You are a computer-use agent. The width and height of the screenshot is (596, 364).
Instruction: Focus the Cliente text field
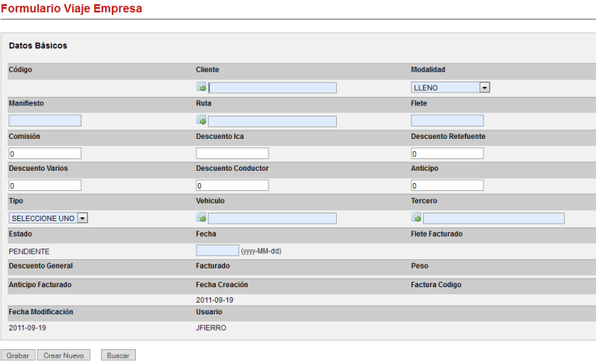pos(272,88)
